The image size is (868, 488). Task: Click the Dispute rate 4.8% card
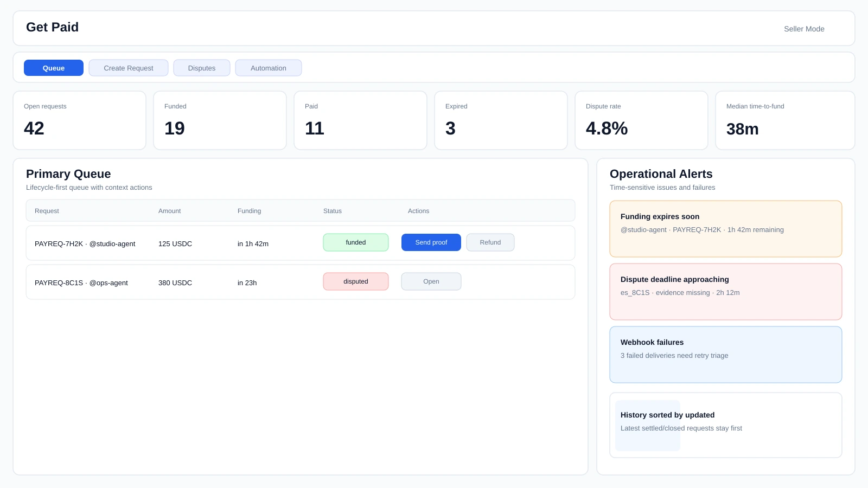[x=642, y=120]
